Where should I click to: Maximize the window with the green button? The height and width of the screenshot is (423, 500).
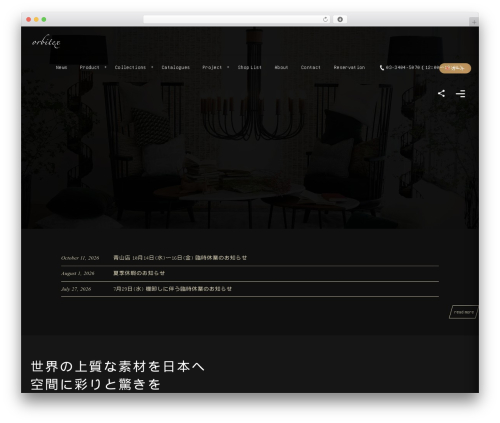pyautogui.click(x=44, y=20)
